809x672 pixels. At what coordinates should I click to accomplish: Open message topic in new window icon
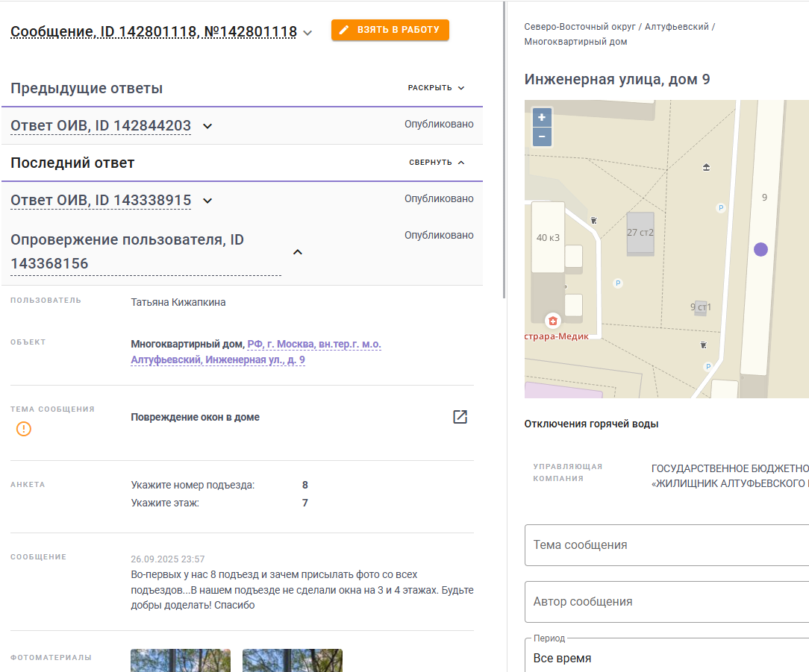click(x=460, y=417)
